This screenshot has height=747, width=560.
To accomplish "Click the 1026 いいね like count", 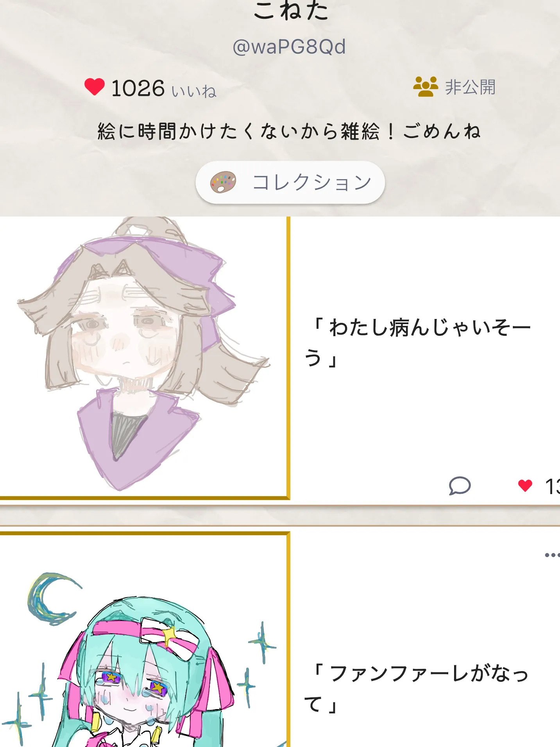I will [x=164, y=88].
